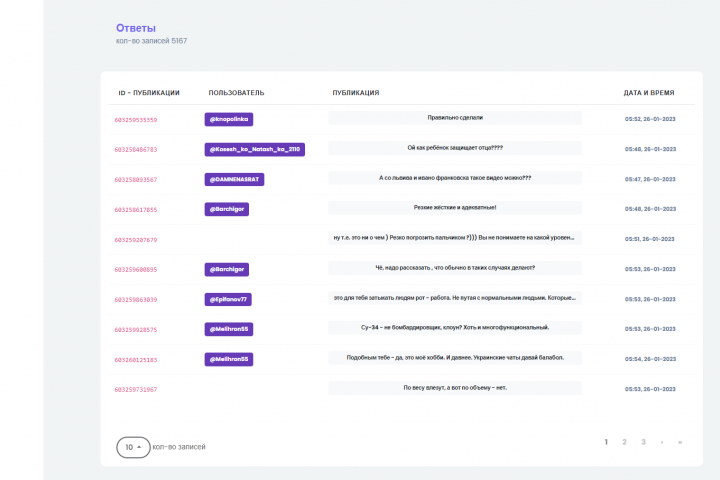This screenshot has height=480, width=720.
Task: Select publication ID 603259731967
Action: click(136, 389)
